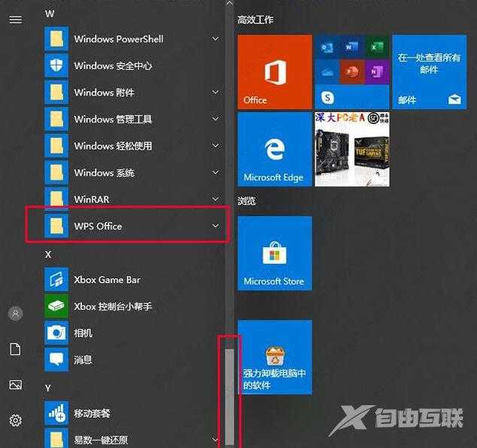
Task: Click the Outlook icon in Office apps tile
Action: (327, 47)
